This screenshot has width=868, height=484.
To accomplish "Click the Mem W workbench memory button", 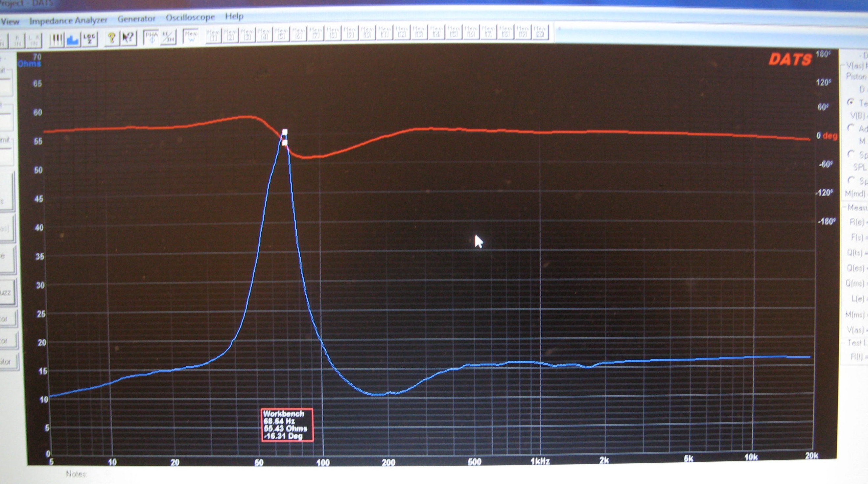I will pyautogui.click(x=191, y=36).
